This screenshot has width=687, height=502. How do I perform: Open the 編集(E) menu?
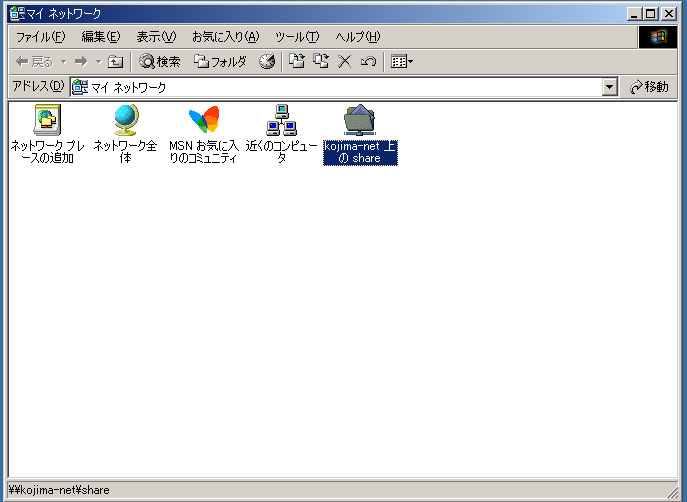[x=101, y=37]
